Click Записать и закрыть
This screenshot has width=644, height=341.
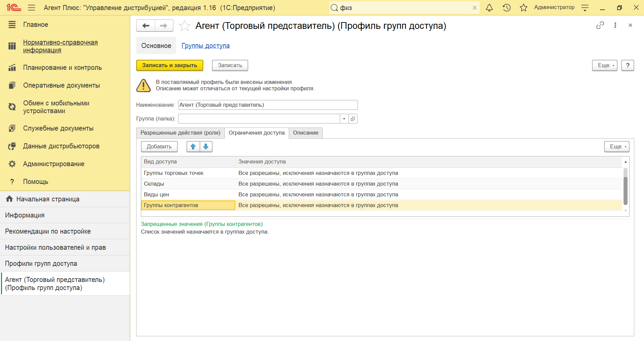click(170, 65)
